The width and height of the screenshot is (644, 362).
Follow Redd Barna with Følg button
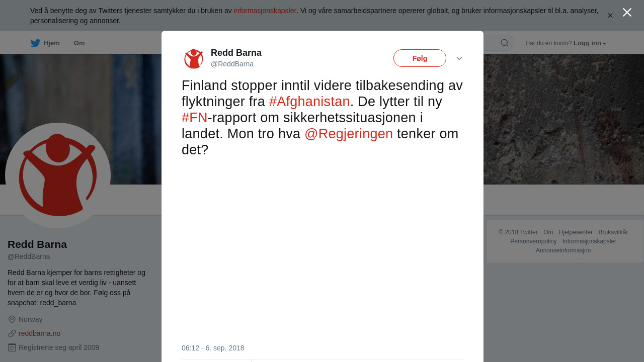tap(420, 58)
